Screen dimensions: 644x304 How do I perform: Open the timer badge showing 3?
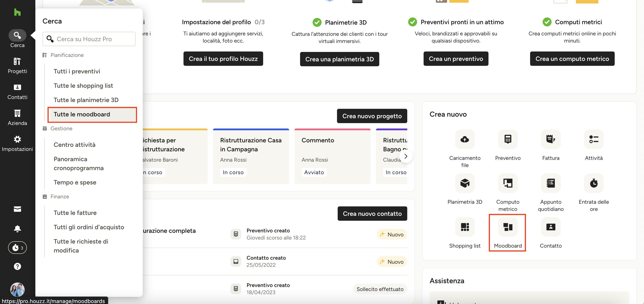[17, 248]
